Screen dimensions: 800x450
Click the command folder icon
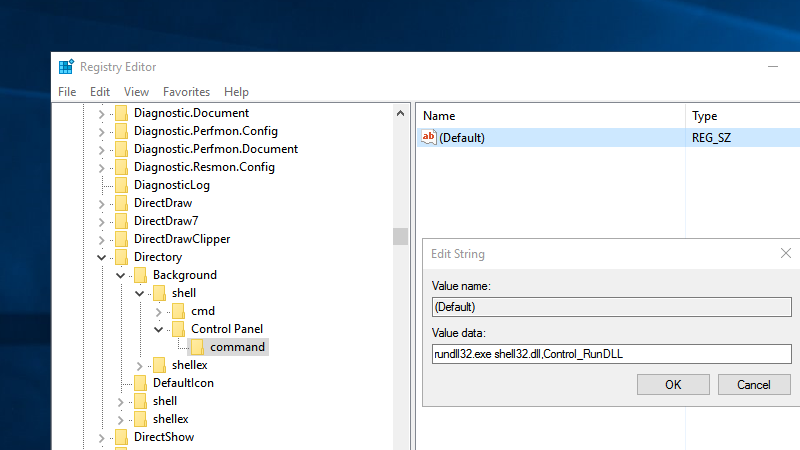(x=197, y=347)
